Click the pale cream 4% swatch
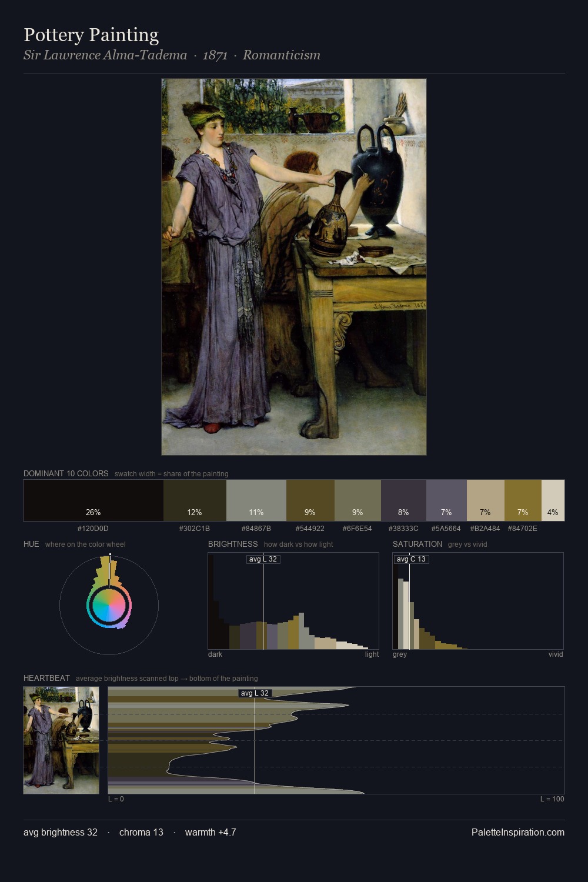The image size is (588, 882). pos(553,500)
